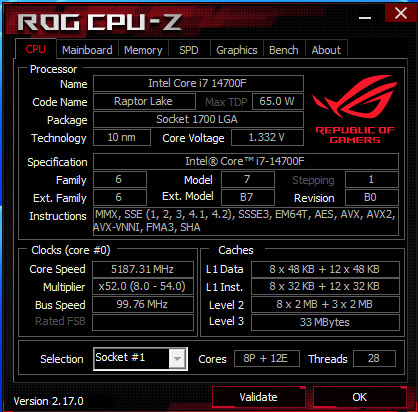Select the SPD tab
Screen dimensions: 418x412
pyautogui.click(x=189, y=50)
